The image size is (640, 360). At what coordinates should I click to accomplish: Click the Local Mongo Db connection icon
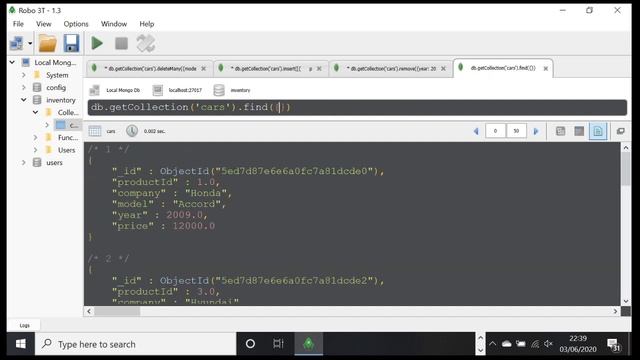[x=94, y=90]
